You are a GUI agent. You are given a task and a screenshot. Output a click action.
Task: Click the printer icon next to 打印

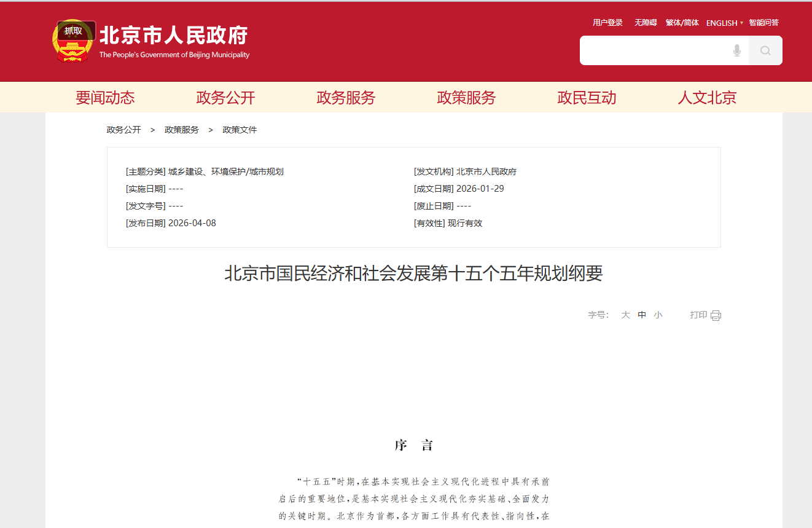[x=716, y=315]
